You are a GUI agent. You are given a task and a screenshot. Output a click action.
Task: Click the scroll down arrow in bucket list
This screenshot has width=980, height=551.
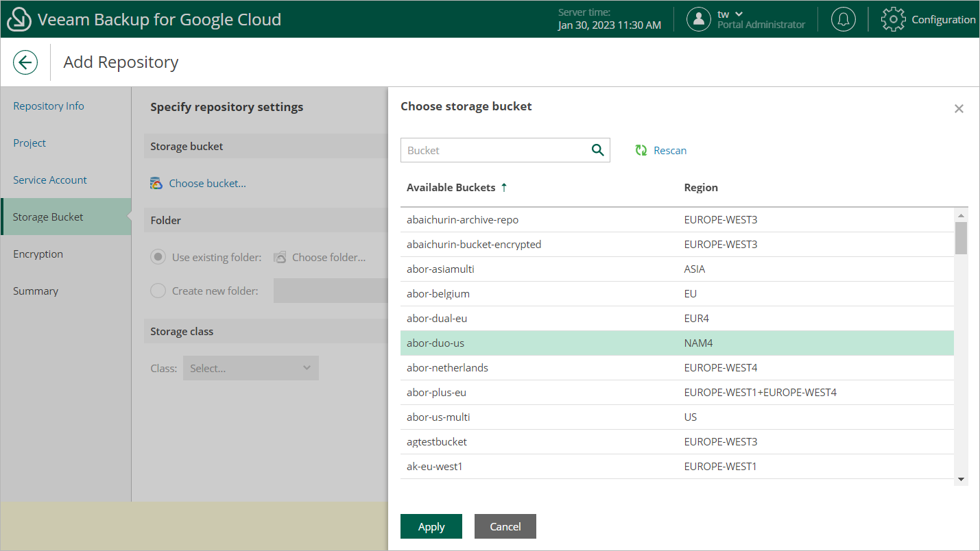(x=961, y=479)
